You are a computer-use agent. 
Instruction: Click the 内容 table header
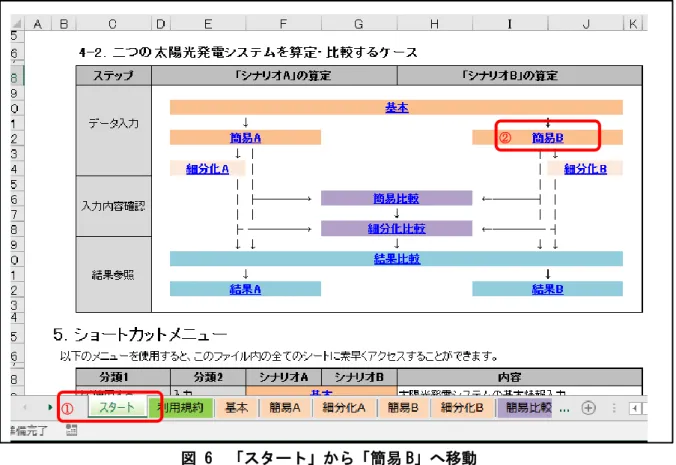click(x=520, y=377)
